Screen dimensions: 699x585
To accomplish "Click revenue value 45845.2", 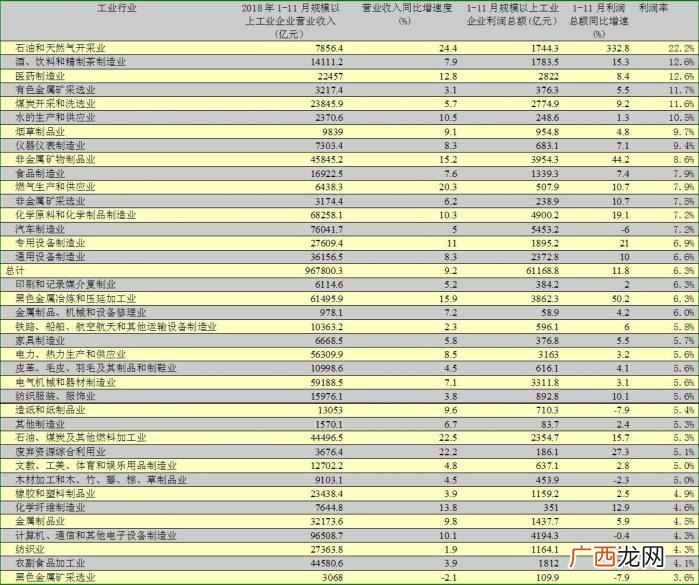I will click(x=326, y=160).
